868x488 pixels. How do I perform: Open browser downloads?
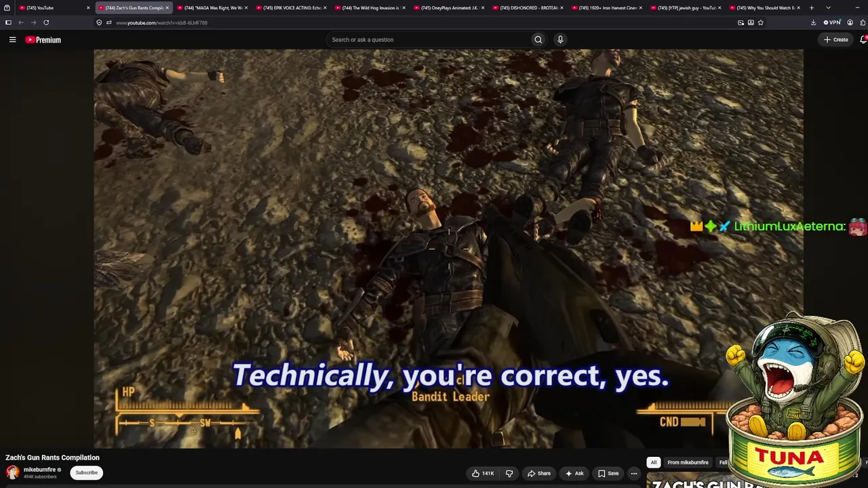[813, 22]
